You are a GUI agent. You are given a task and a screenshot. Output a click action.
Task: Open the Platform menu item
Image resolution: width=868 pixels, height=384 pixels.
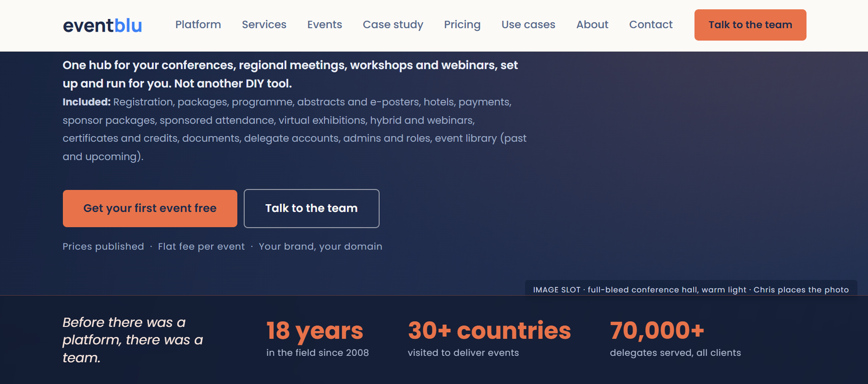click(198, 24)
